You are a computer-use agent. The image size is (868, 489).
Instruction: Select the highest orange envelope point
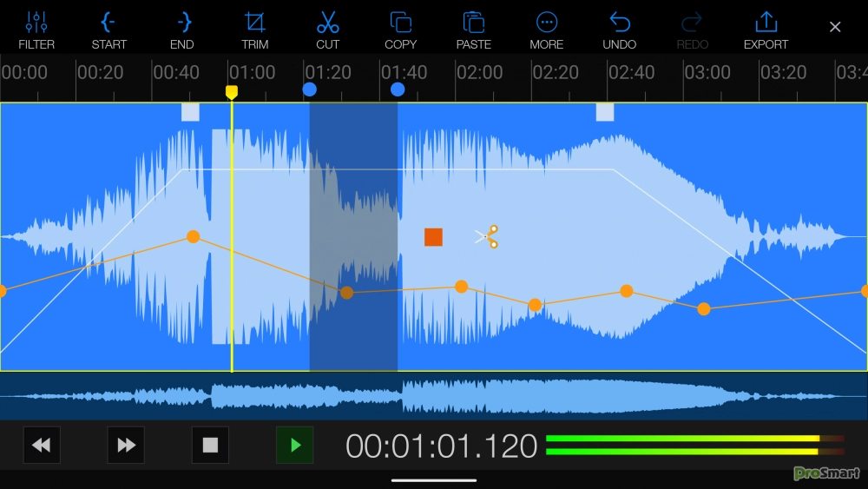click(x=193, y=236)
